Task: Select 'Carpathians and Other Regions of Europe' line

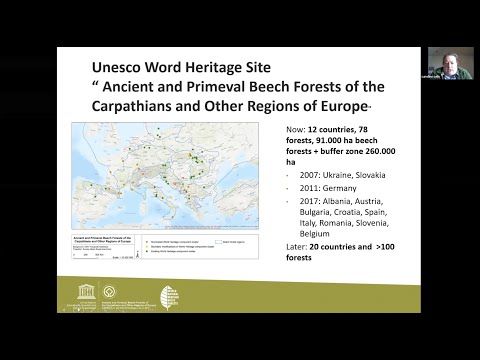Action: [x=229, y=106]
